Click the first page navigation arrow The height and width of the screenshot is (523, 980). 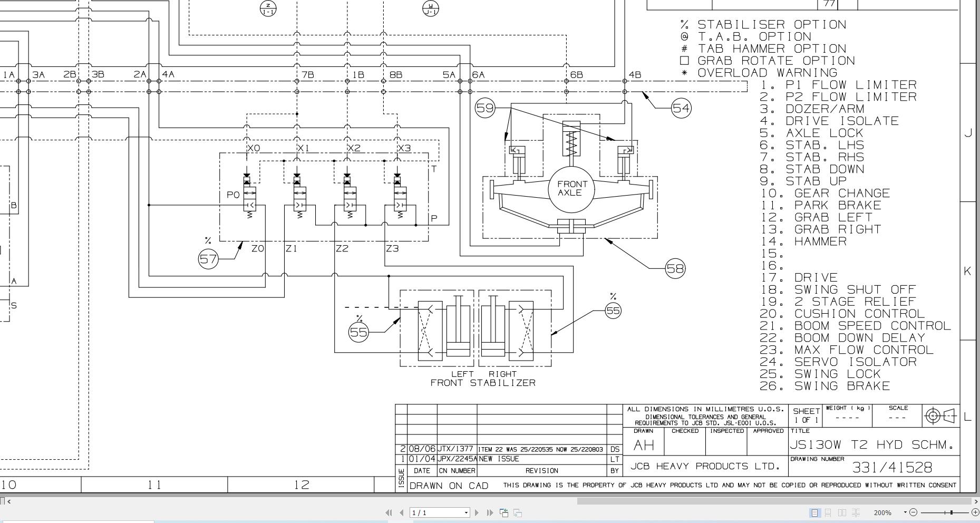389,512
